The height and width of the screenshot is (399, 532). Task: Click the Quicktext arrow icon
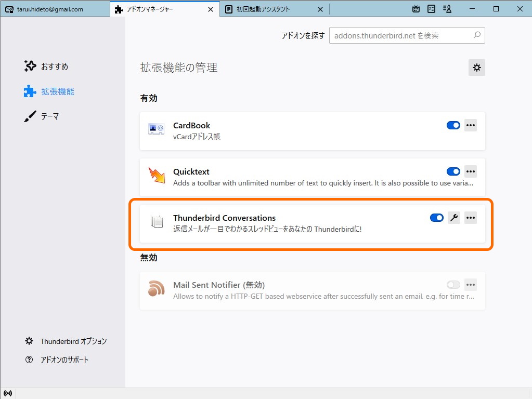tap(157, 175)
